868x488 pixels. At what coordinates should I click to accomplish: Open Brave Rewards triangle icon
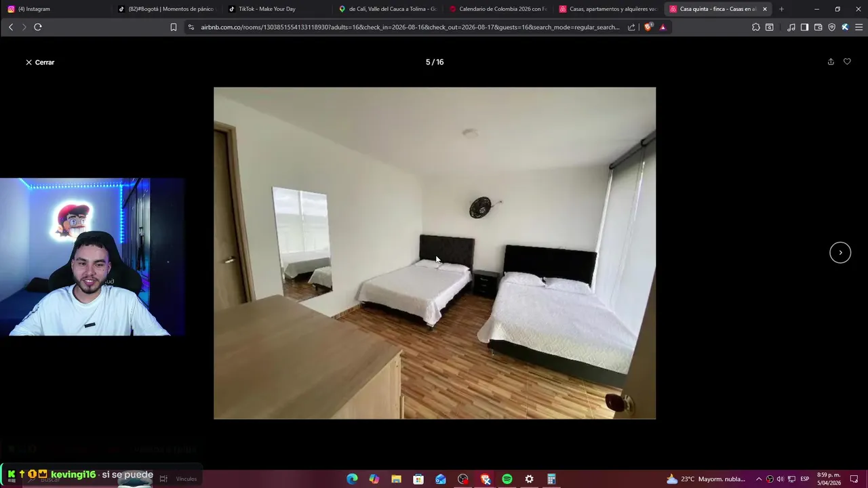click(663, 27)
